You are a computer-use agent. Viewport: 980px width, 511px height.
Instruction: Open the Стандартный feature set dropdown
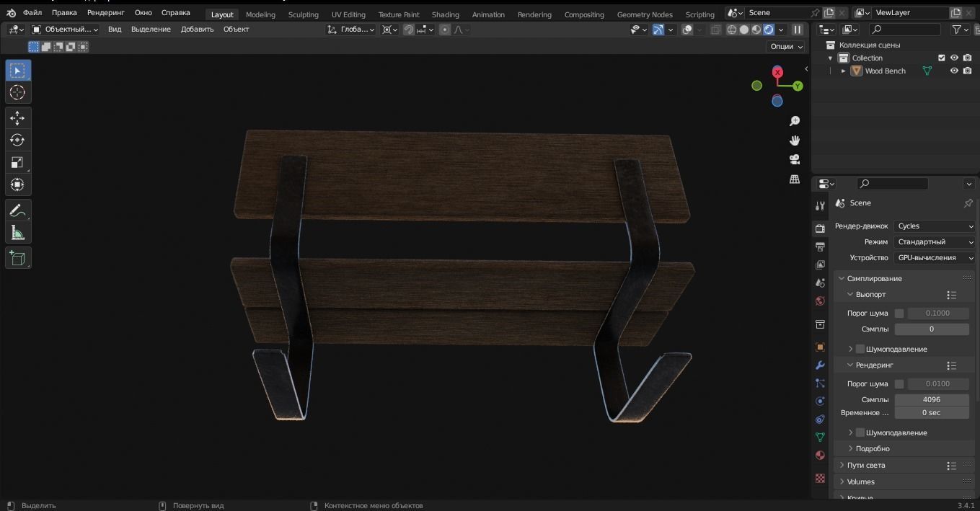[x=935, y=242]
